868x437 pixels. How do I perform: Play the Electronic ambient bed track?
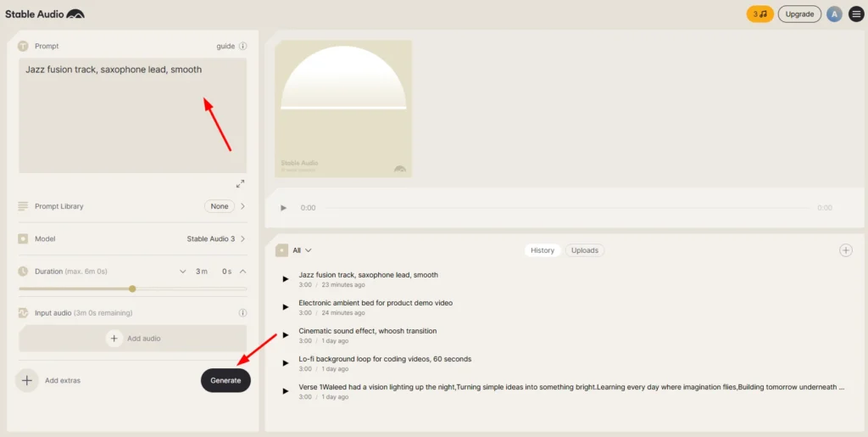286,307
